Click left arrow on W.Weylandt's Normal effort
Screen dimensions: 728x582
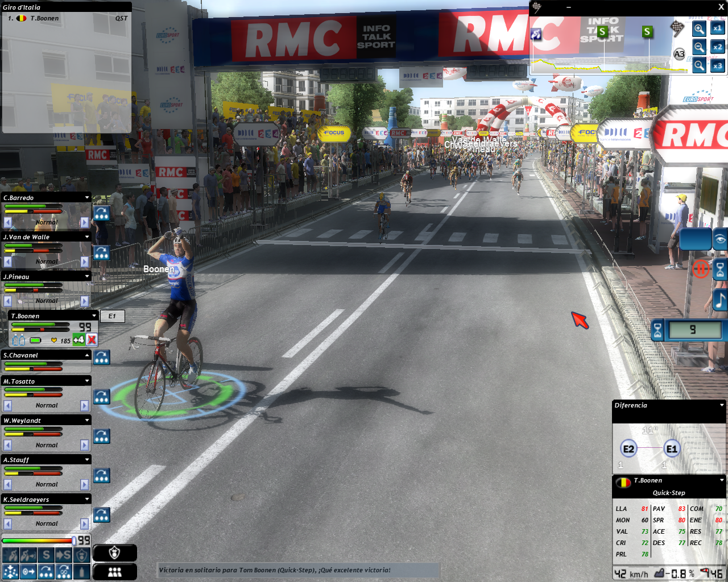pos(8,445)
